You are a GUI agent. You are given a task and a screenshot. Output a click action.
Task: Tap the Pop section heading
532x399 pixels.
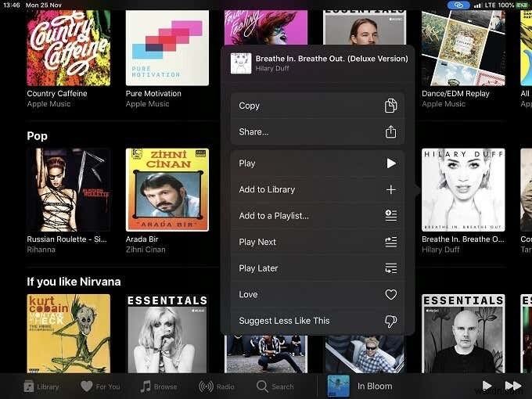coord(38,136)
